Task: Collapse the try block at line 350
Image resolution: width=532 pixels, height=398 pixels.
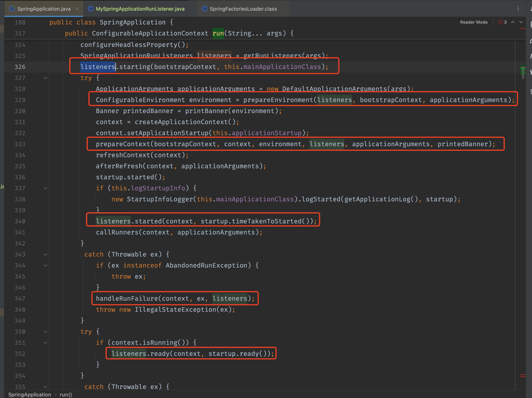Action: (45, 332)
